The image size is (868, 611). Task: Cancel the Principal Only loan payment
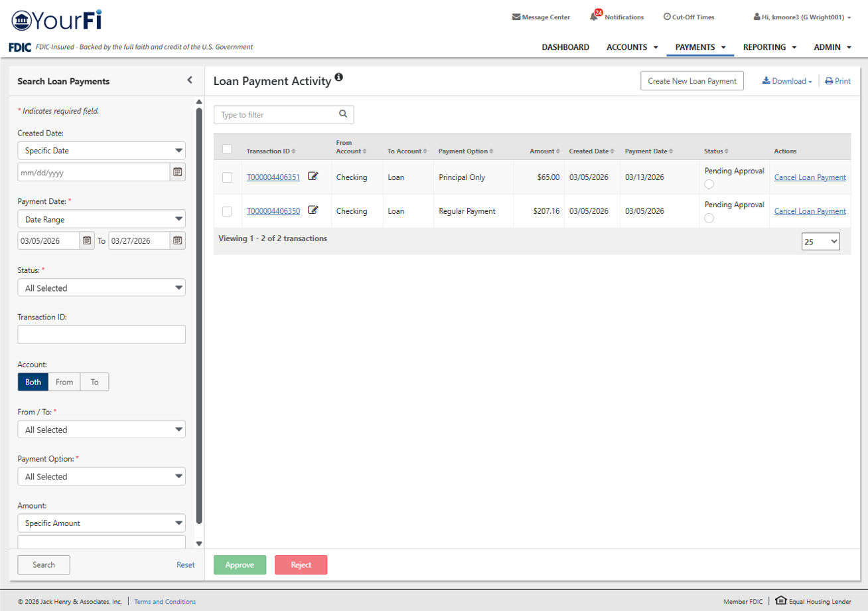810,177
